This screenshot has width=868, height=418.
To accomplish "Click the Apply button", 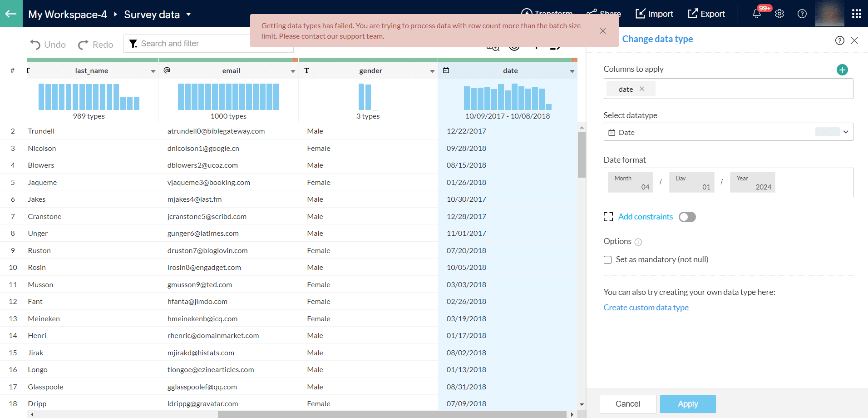I will click(x=687, y=404).
